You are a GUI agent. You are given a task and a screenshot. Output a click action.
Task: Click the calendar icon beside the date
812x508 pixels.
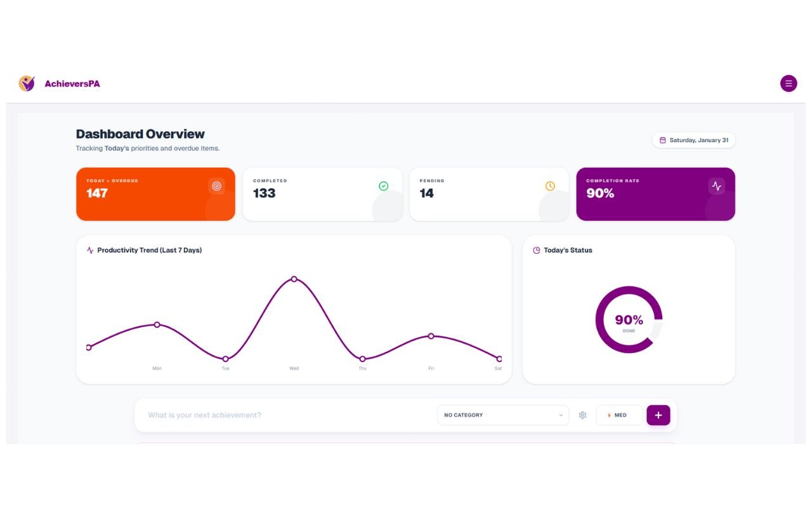coord(663,140)
